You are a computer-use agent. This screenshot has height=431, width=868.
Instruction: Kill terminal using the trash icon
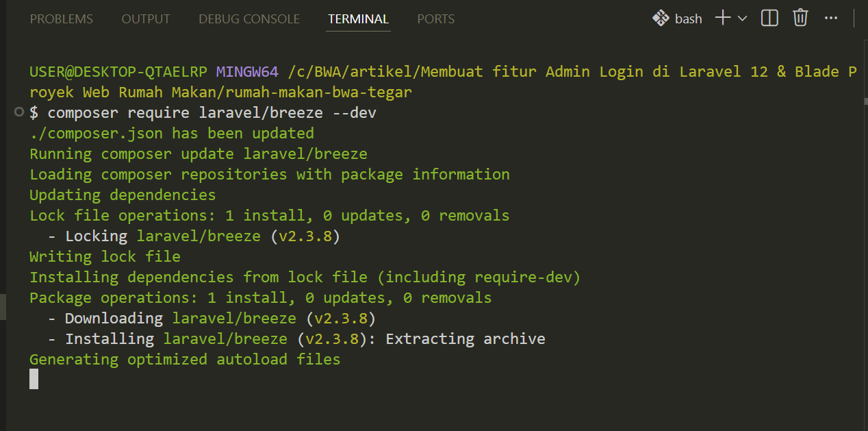800,19
